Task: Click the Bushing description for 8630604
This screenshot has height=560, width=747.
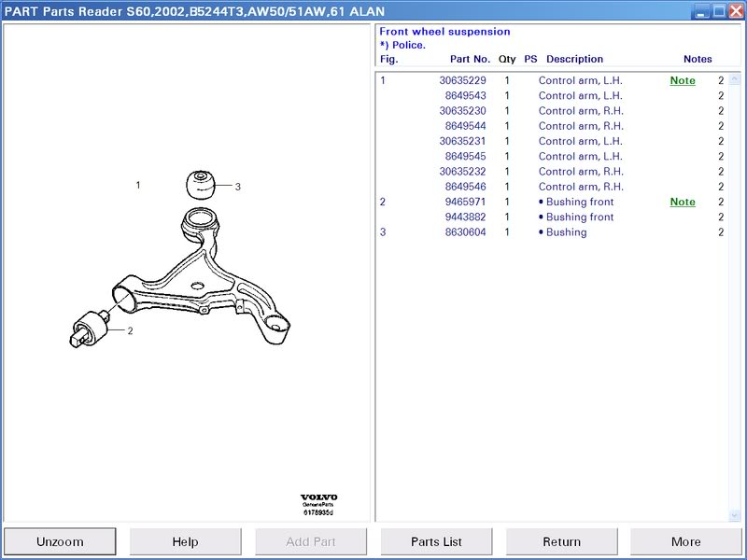Action: click(x=567, y=232)
